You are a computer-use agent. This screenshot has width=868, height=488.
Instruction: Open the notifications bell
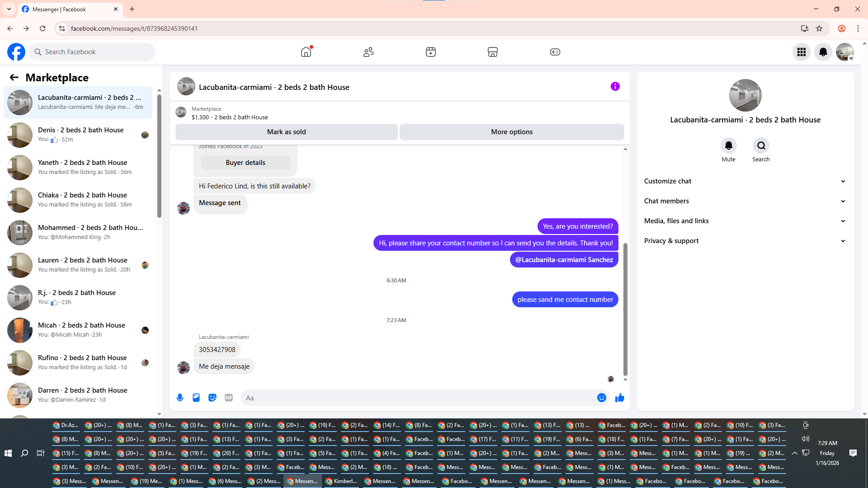(x=823, y=52)
